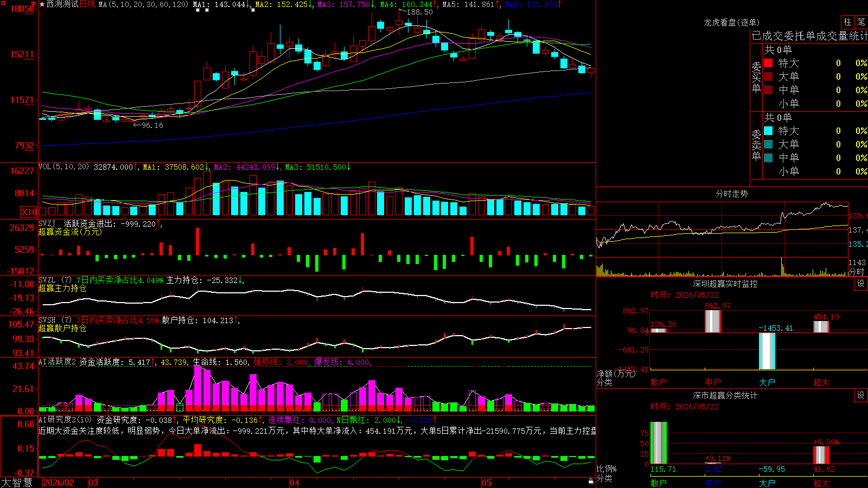Click the teal 大单 sell-order color swatch
The image size is (868, 488).
(768, 144)
